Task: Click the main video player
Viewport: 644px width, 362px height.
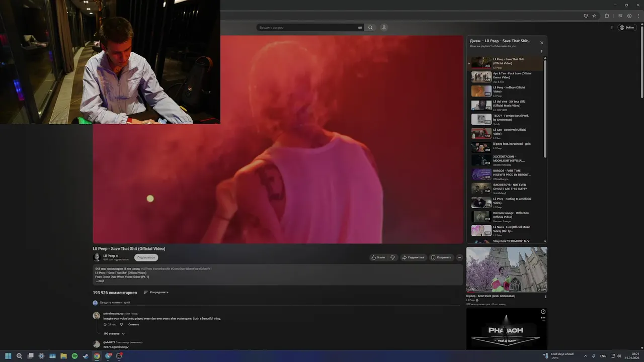Action: (278, 139)
